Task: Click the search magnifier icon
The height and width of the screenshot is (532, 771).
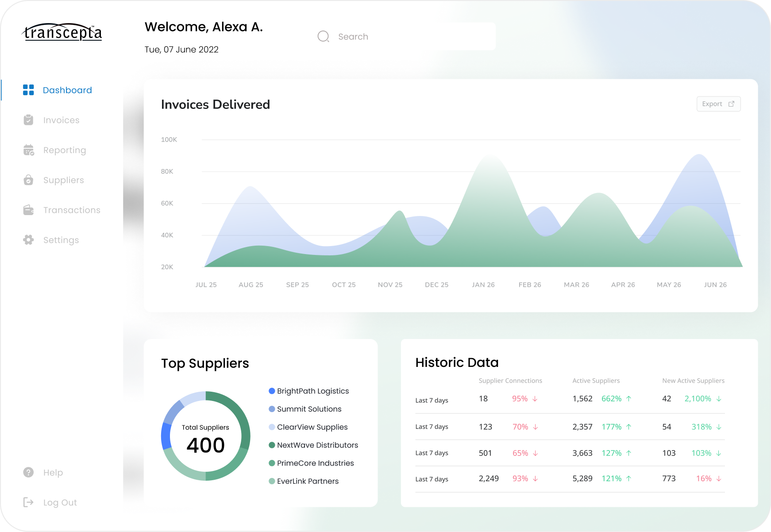Action: [x=324, y=36]
